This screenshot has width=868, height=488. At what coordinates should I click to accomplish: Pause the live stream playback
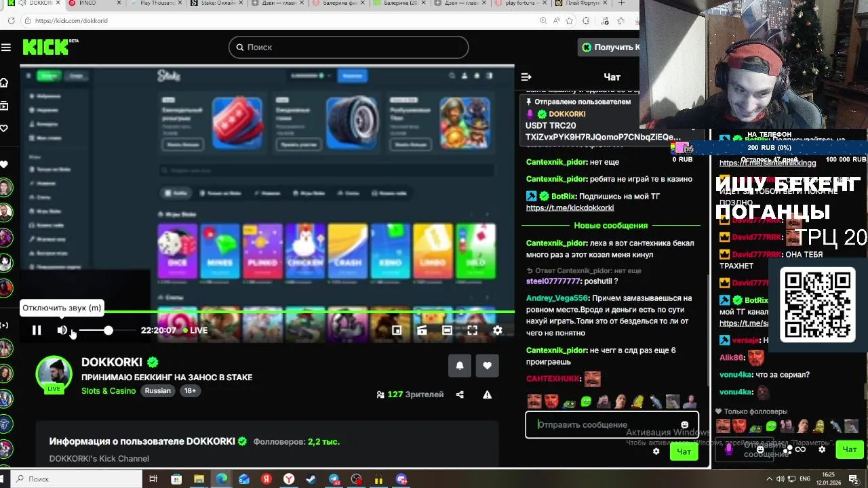click(x=37, y=330)
